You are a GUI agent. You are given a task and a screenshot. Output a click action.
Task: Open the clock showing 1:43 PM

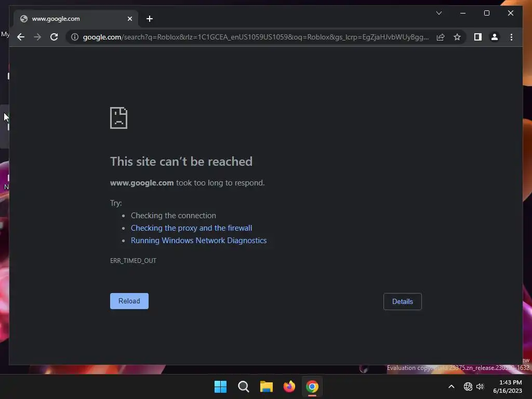pyautogui.click(x=508, y=387)
